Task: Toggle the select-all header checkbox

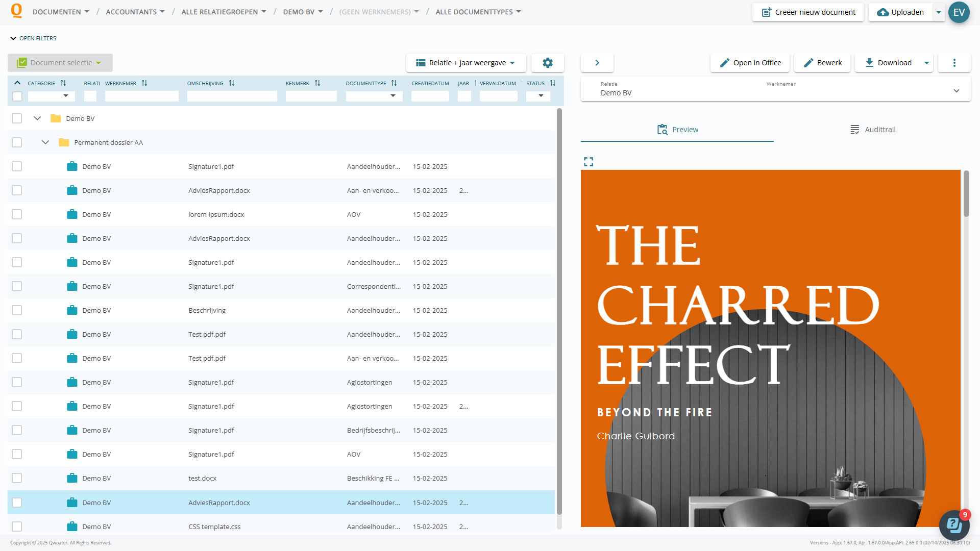Action: (x=17, y=96)
